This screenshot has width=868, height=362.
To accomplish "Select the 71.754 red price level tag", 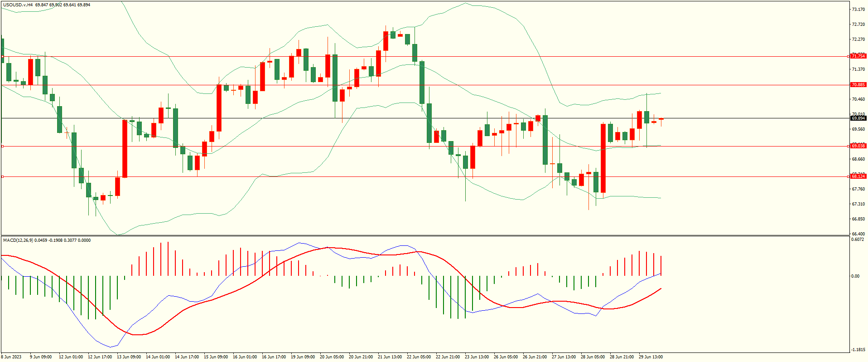I will 858,56.
